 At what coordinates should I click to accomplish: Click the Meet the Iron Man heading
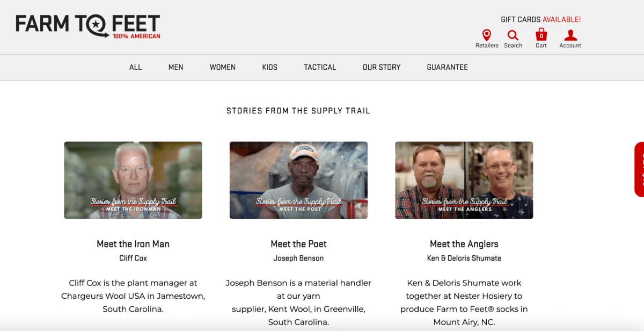pos(133,244)
